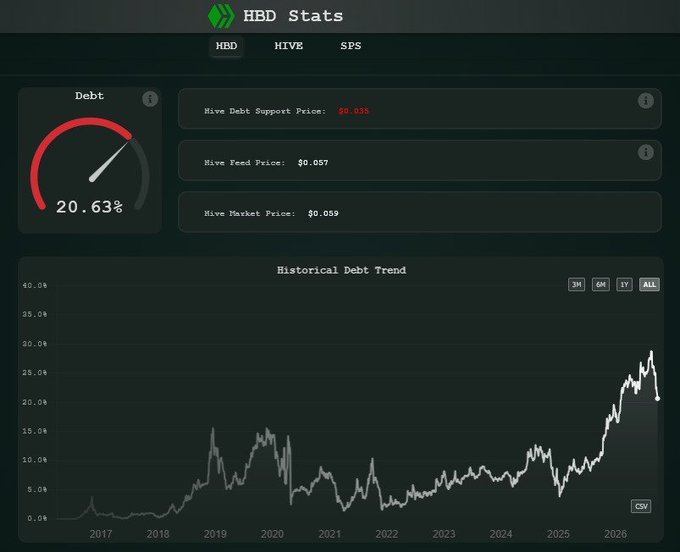This screenshot has height=552, width=680.
Task: Click the 2021 x-axis label
Action: point(330,534)
